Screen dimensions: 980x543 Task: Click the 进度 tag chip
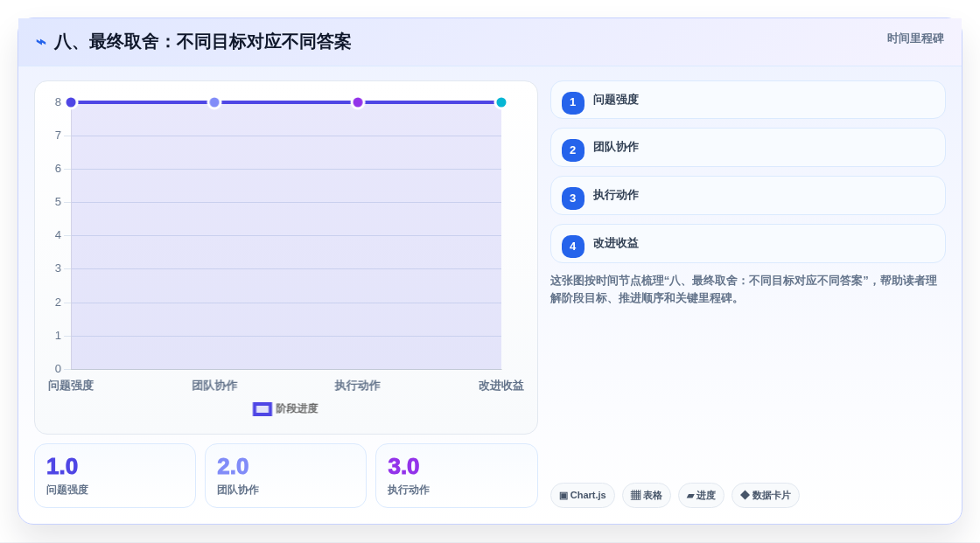pos(701,496)
